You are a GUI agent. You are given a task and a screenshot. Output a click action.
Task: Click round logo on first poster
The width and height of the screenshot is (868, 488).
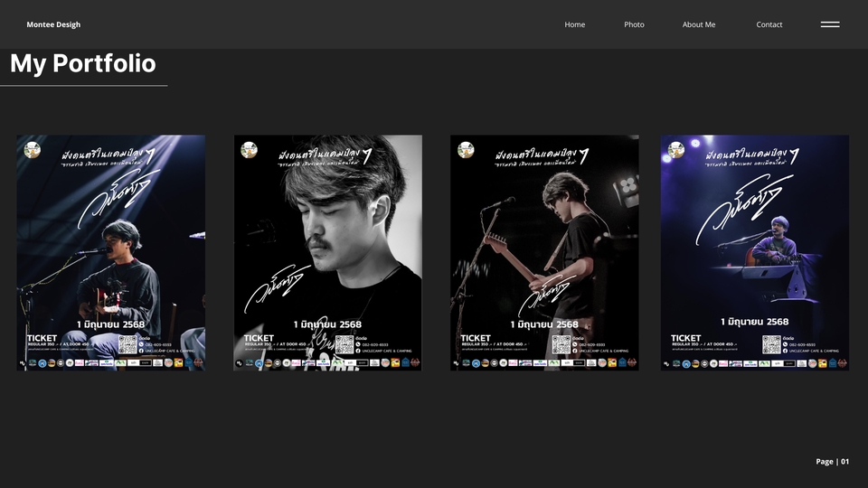pyautogui.click(x=33, y=150)
